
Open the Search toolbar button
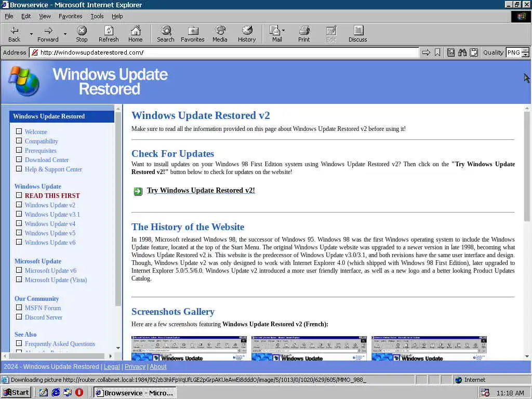(166, 34)
